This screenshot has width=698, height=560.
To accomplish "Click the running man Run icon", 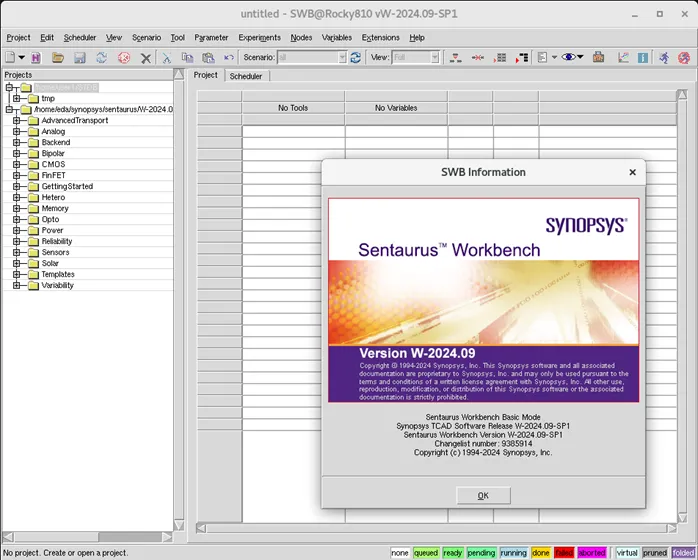I will (664, 57).
